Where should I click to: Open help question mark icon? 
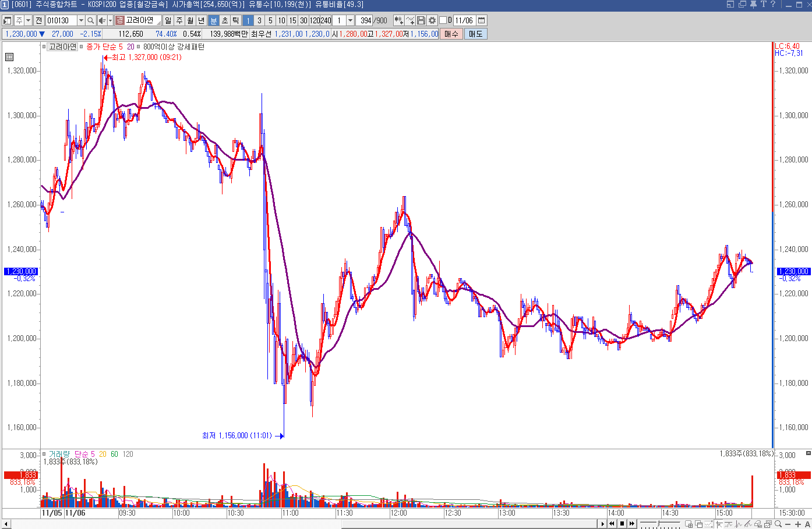click(x=773, y=4)
